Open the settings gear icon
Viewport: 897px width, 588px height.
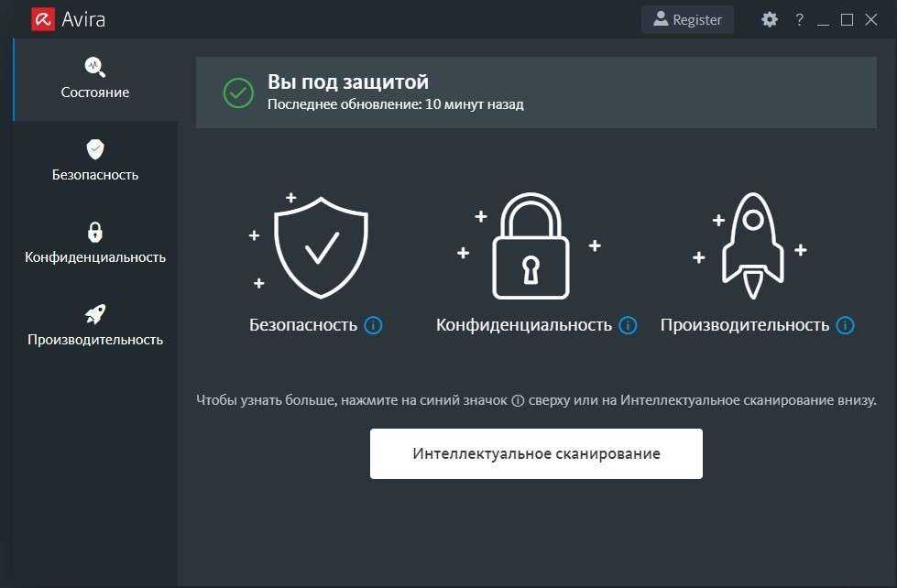[x=770, y=19]
